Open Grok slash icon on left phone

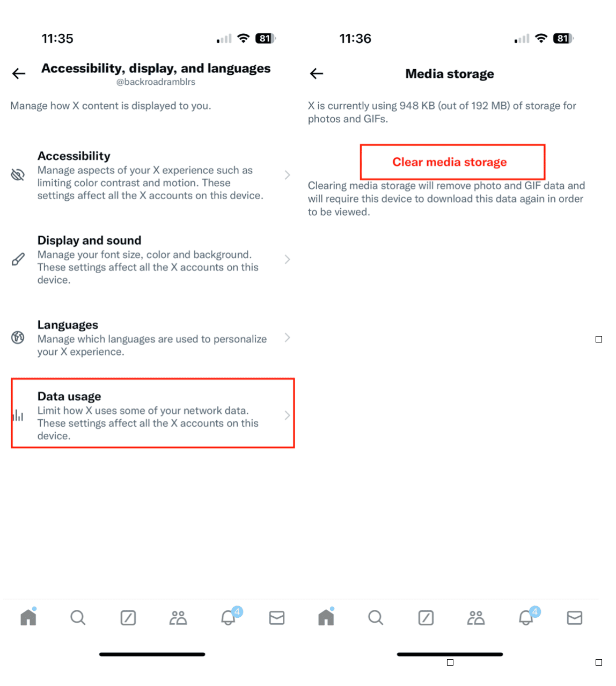pyautogui.click(x=128, y=618)
